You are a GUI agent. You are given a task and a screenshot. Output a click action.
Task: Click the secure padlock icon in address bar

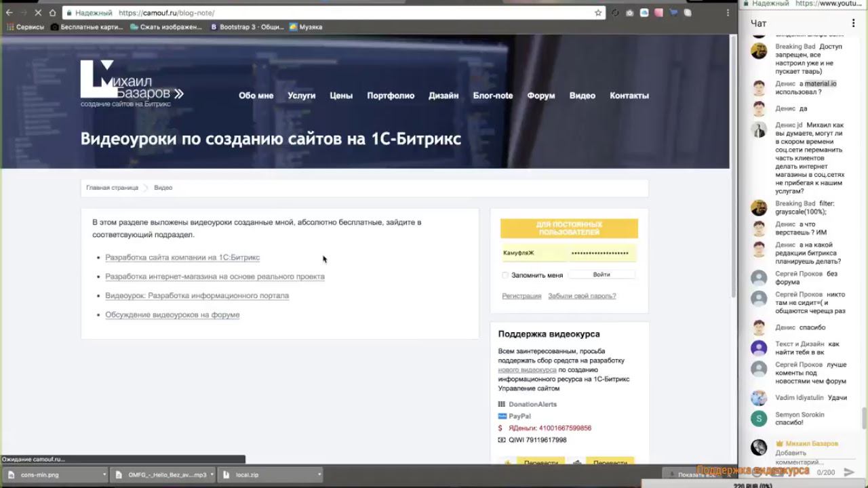click(68, 13)
